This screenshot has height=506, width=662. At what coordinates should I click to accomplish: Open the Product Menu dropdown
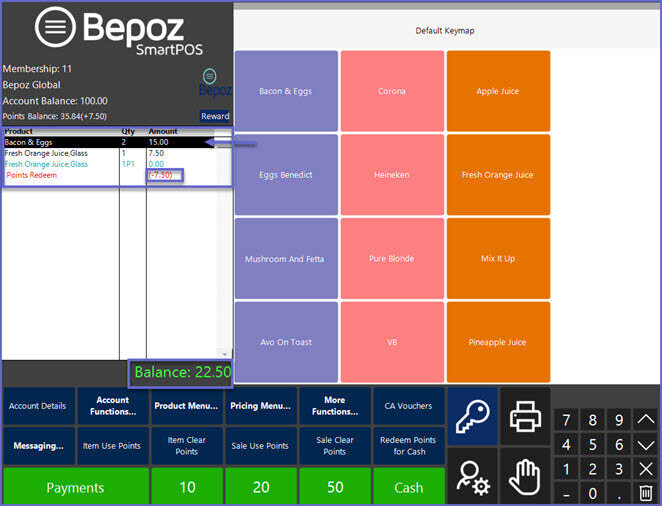[x=187, y=406]
